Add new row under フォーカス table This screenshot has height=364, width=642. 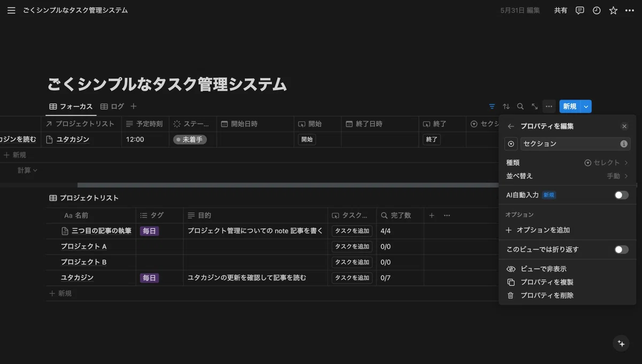[15, 155]
